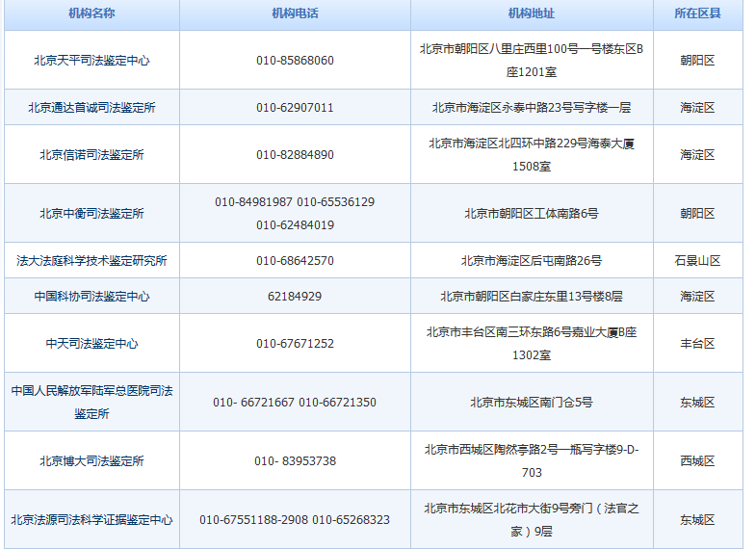
Task: Select 北京法源司法科学证据鉴定中心 name cell
Action: [x=91, y=520]
